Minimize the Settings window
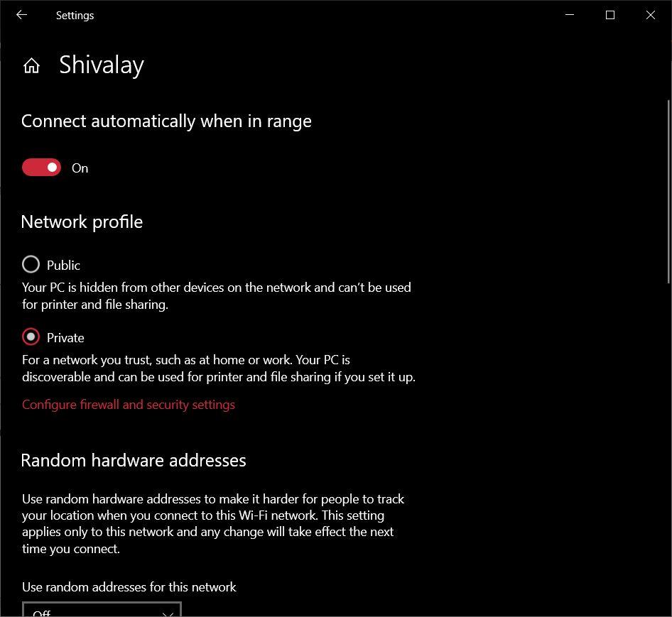This screenshot has height=617, width=672. tap(569, 15)
